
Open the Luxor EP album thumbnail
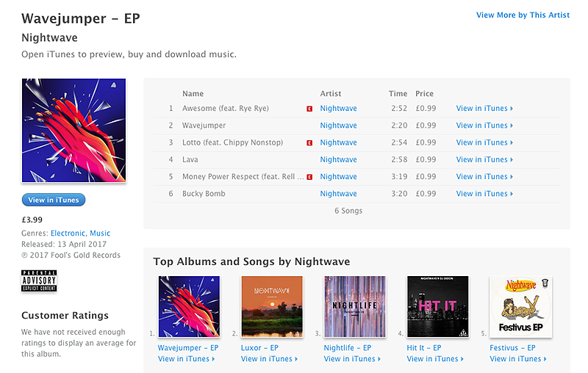pyautogui.click(x=272, y=307)
